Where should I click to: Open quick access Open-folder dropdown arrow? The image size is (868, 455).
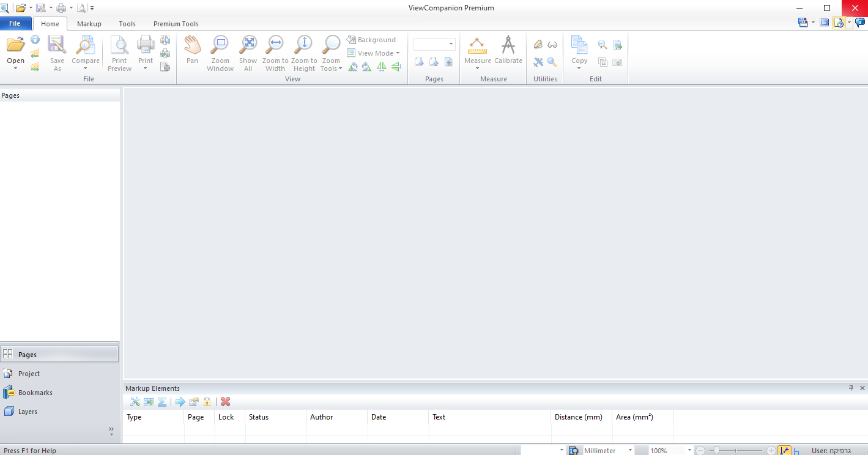point(31,8)
